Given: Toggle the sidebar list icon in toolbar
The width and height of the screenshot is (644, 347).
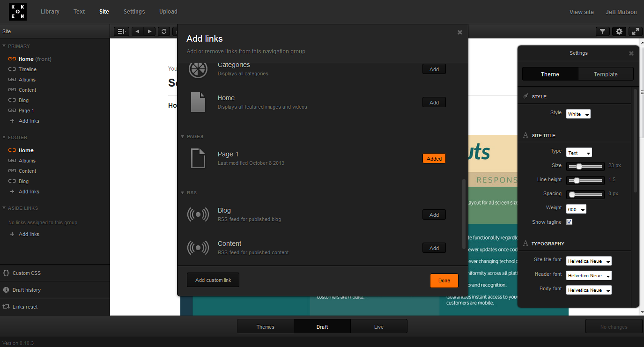Looking at the screenshot, I should 121,31.
